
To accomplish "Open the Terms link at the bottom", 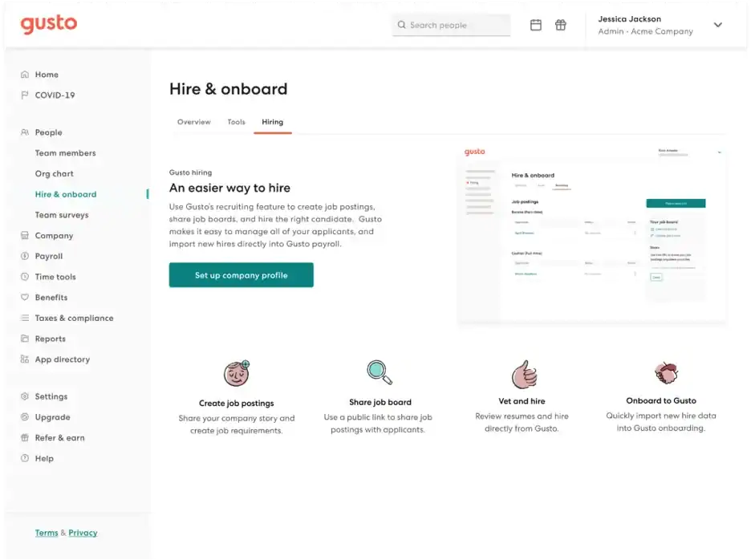I will tap(46, 532).
